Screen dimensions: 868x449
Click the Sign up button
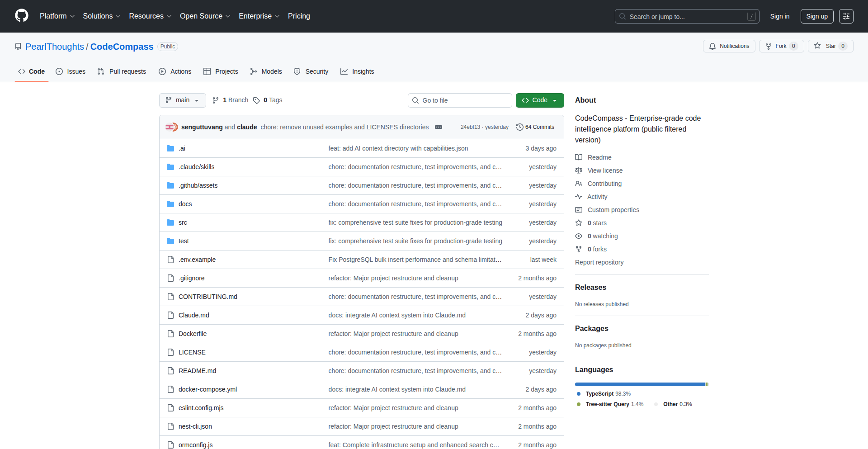click(816, 16)
